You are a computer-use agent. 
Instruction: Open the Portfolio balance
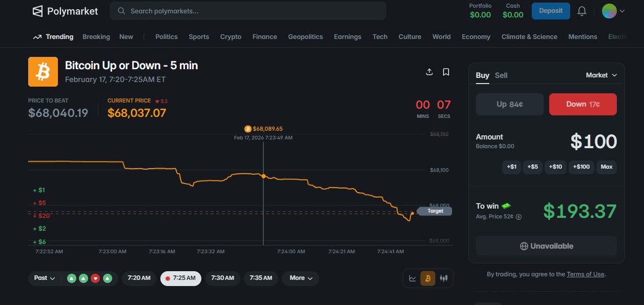click(x=480, y=11)
